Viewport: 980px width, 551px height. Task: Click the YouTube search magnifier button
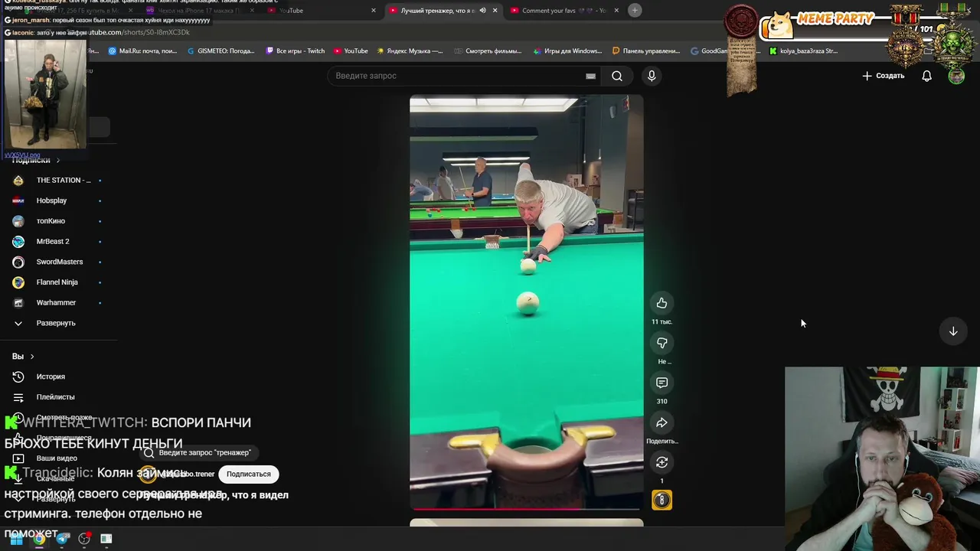[x=617, y=76]
